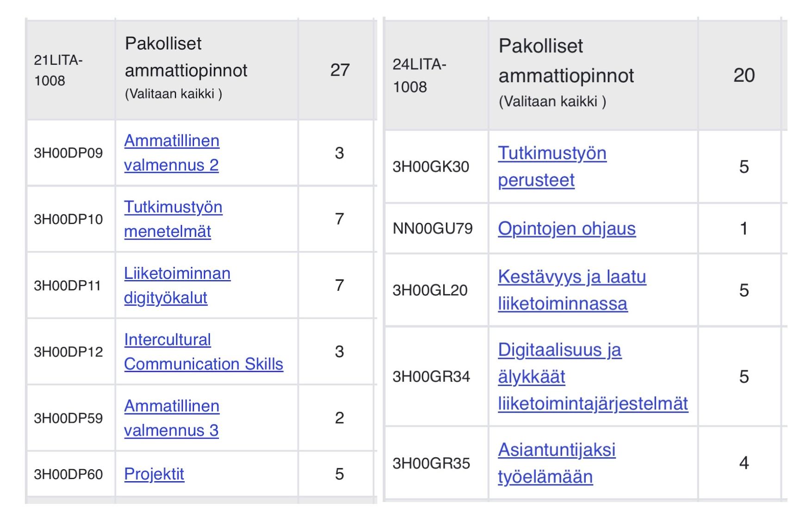812x515 pixels.
Task: Click the 27 credits total cell
Action: tap(340, 70)
